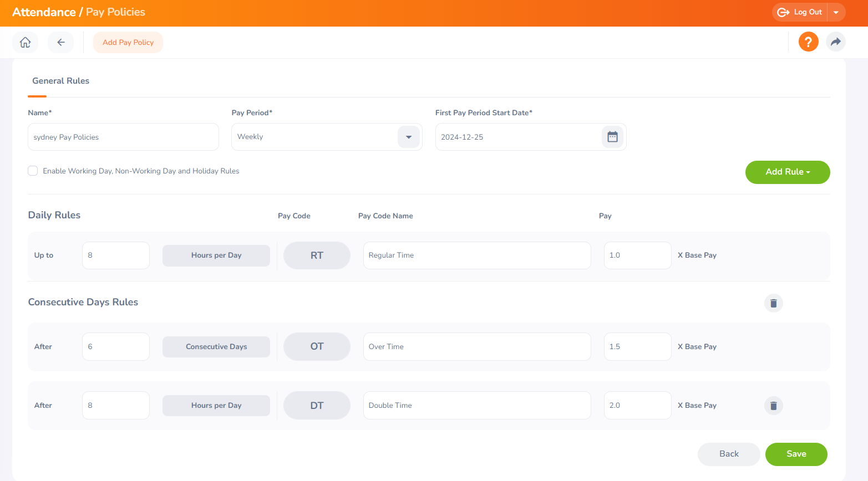868x481 pixels.
Task: Open the Pay Period dropdown arrow
Action: pos(409,137)
